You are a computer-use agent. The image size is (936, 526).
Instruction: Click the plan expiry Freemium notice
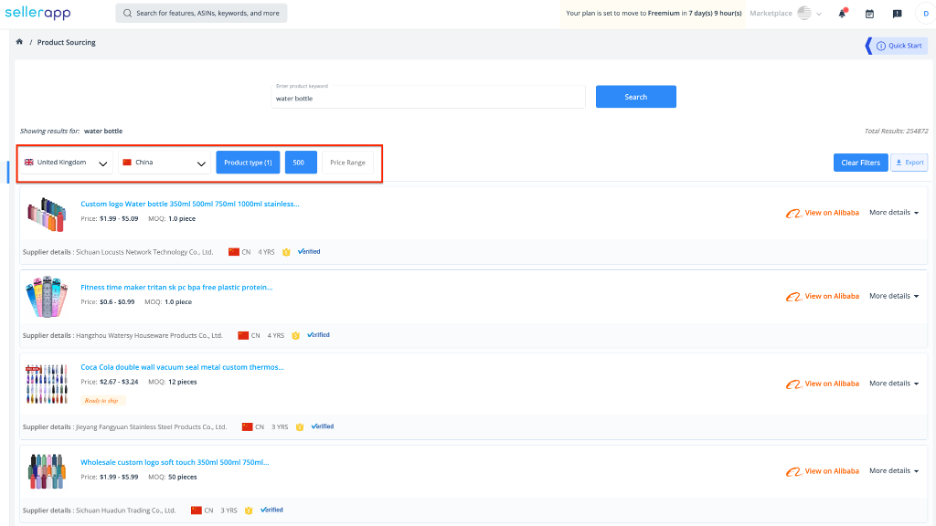pyautogui.click(x=654, y=13)
